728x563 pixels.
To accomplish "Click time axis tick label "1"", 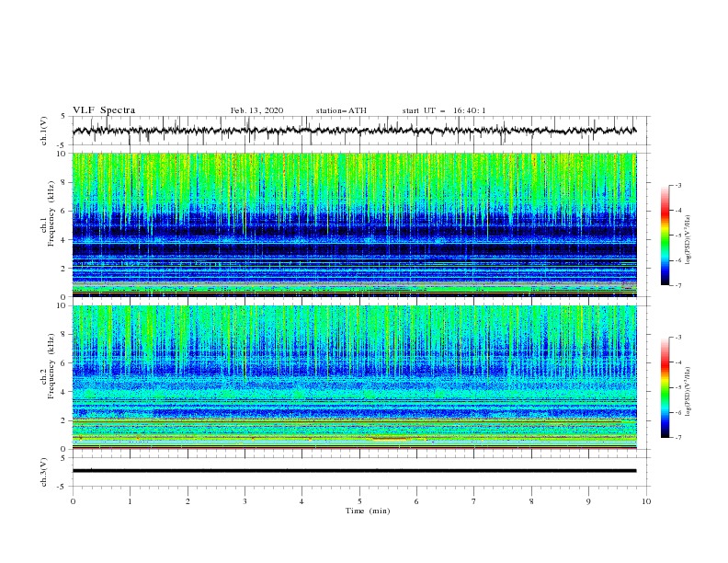I will coord(130,501).
